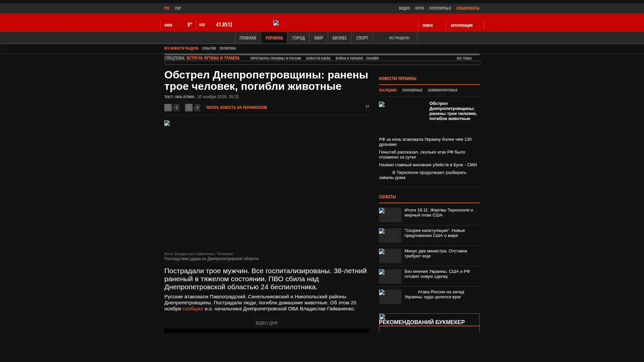This screenshot has height=362, width=644.
Task: Open the Киев weather city selector
Action: coord(168,25)
